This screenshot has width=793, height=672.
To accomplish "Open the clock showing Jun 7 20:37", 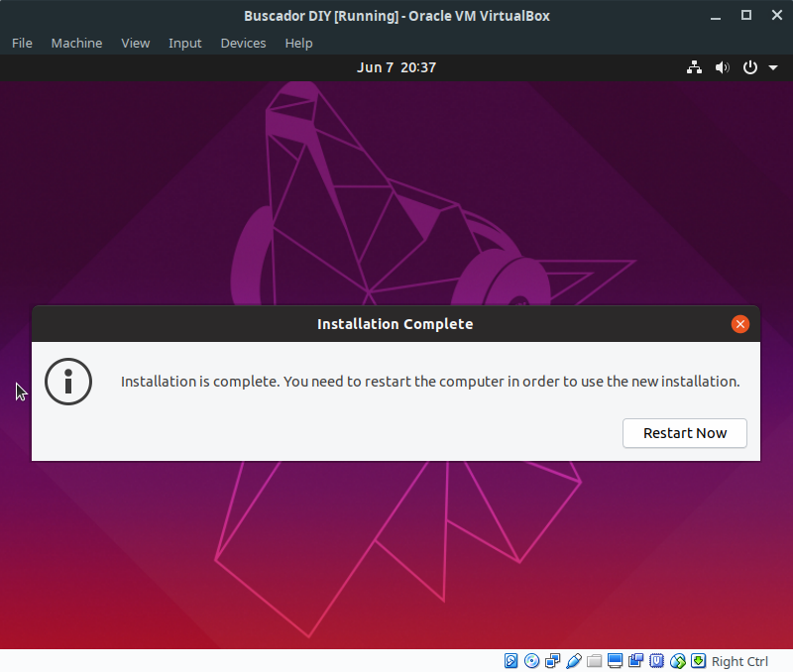I will click(x=396, y=67).
